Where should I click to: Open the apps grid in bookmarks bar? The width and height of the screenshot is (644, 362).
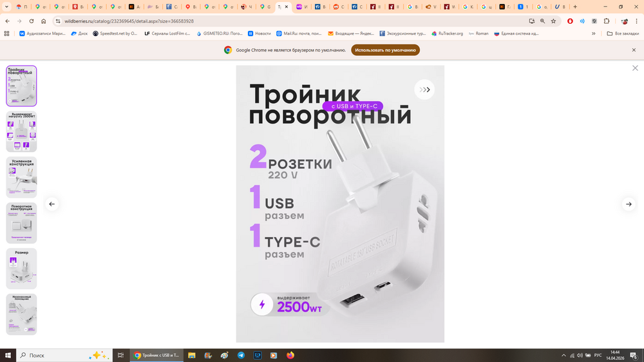(x=6, y=33)
